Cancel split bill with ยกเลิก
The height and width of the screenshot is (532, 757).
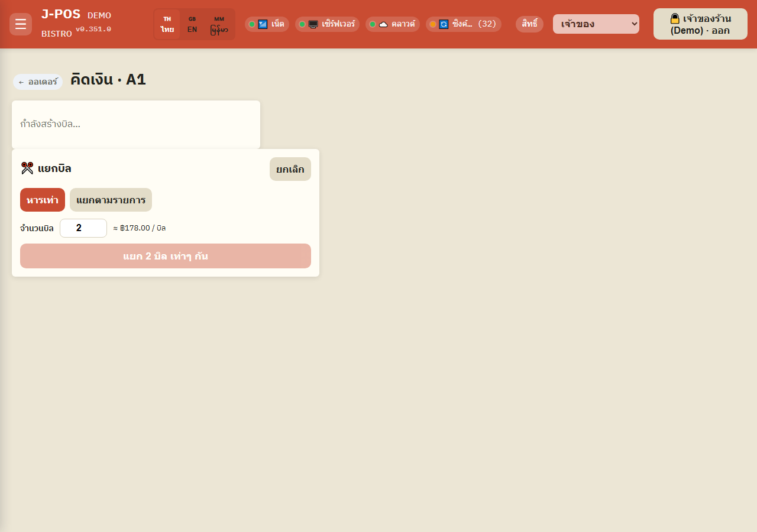290,169
